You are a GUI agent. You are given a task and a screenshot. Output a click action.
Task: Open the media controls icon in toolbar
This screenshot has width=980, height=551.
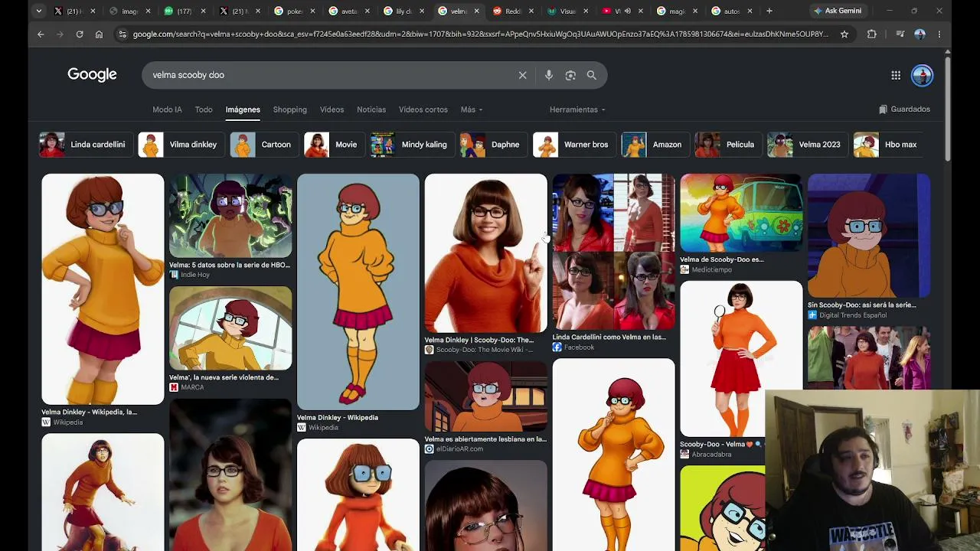pos(900,34)
